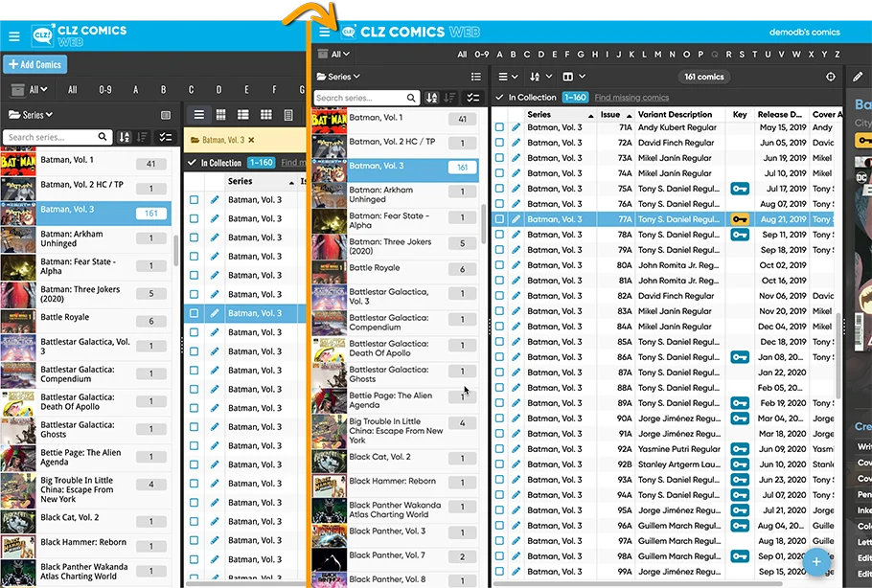Switch folder list view icon in right series header
Viewport: 872px width, 588px height.
pos(476,77)
